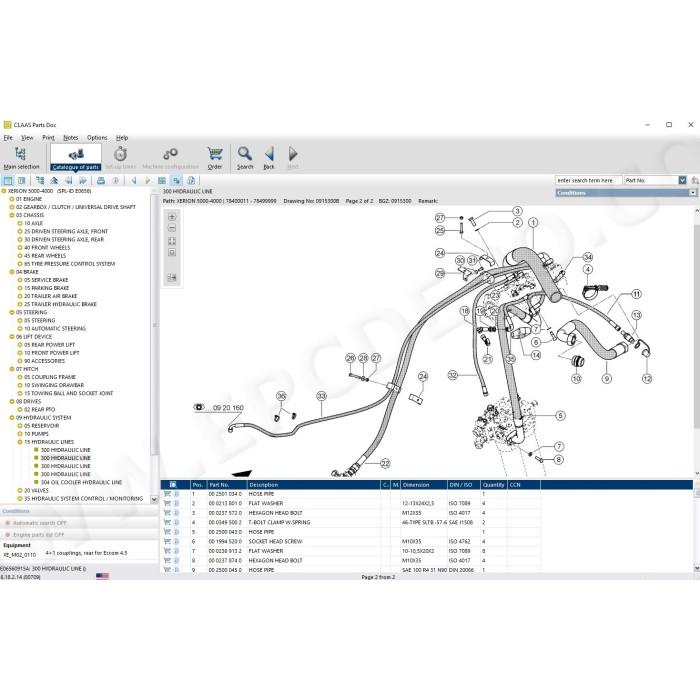700x700 pixels.
Task: Expand the 01 ENGINE tree node
Action: click(x=12, y=199)
